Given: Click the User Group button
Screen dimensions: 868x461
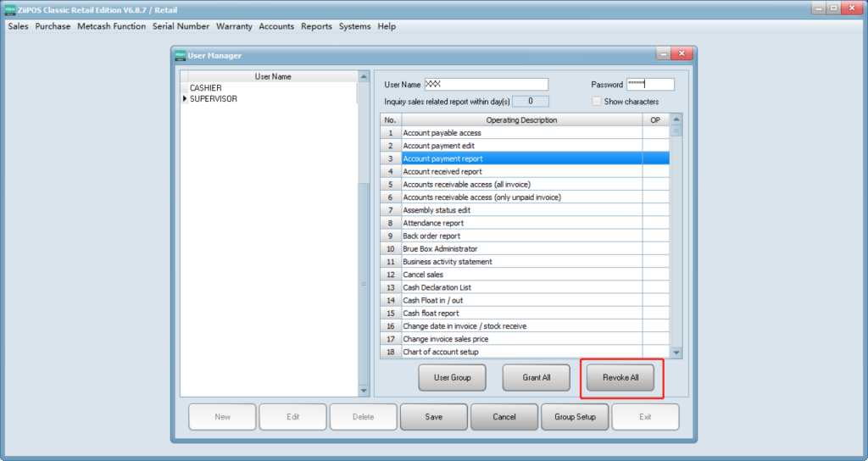Looking at the screenshot, I should click(x=453, y=378).
